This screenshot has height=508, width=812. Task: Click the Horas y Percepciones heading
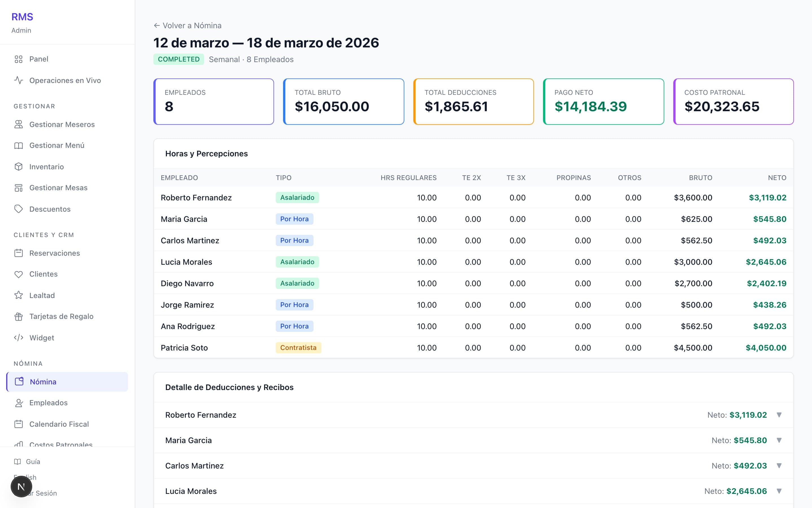pyautogui.click(x=206, y=154)
